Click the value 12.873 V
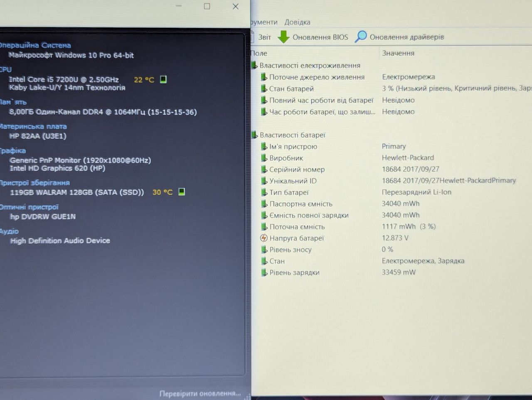Image resolution: width=532 pixels, height=400 pixels. point(395,238)
